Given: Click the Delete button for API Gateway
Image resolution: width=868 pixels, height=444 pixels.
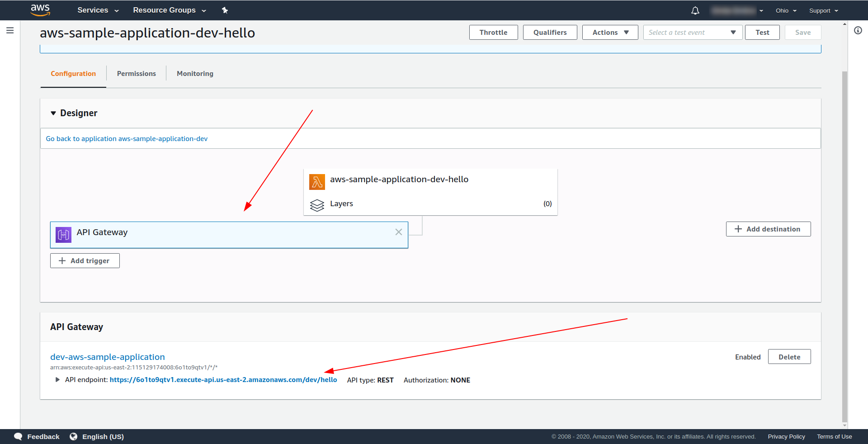Looking at the screenshot, I should (789, 357).
